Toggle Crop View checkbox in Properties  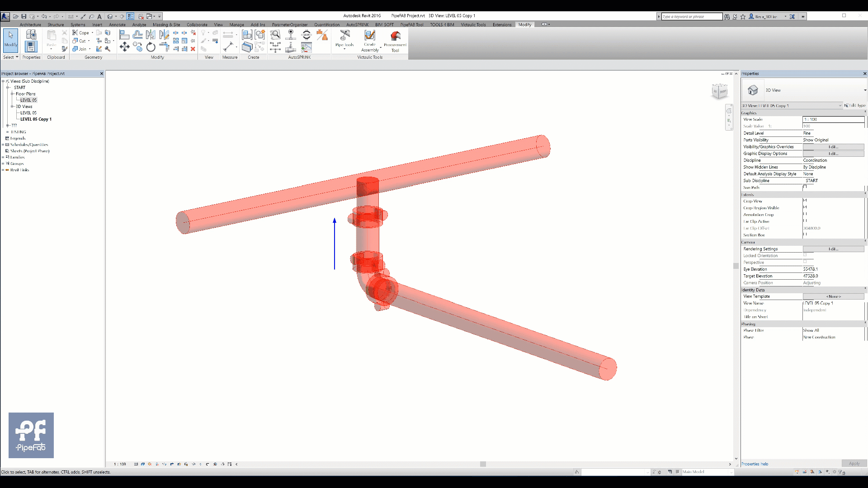[x=806, y=201]
